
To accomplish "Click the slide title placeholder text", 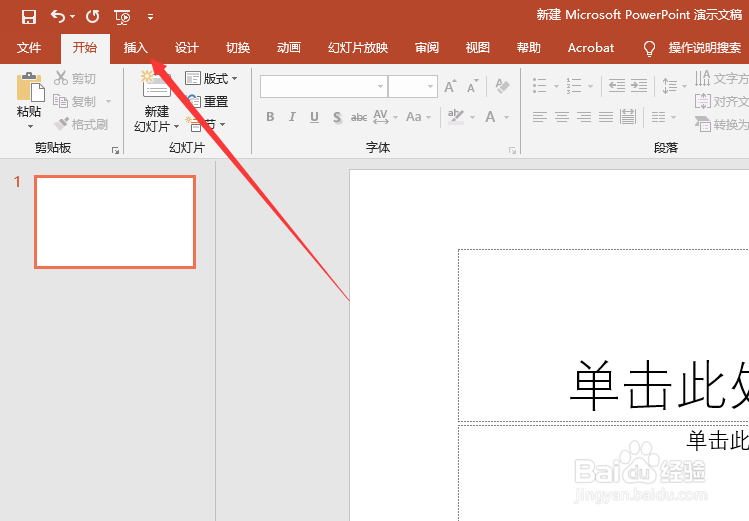I will [659, 385].
